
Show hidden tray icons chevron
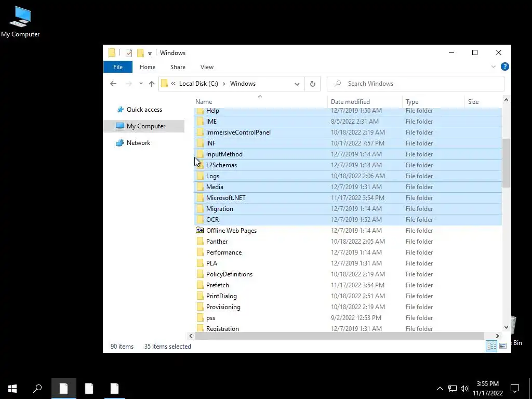coord(440,389)
